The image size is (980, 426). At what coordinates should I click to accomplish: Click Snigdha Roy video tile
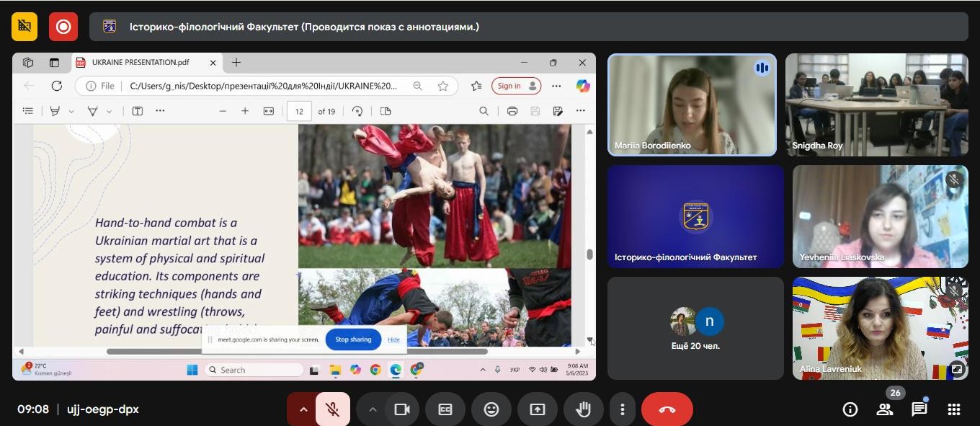[877, 105]
